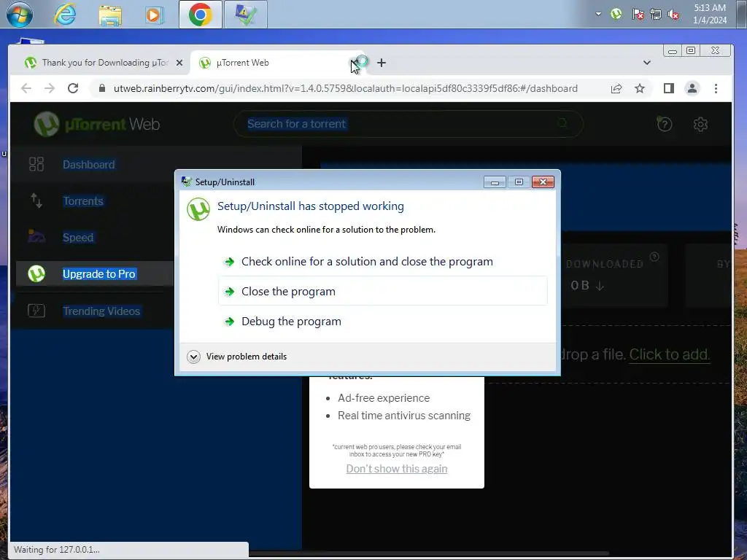Viewport: 747px width, 560px height.
Task: Maximize the Chrome window
Action: tap(691, 50)
